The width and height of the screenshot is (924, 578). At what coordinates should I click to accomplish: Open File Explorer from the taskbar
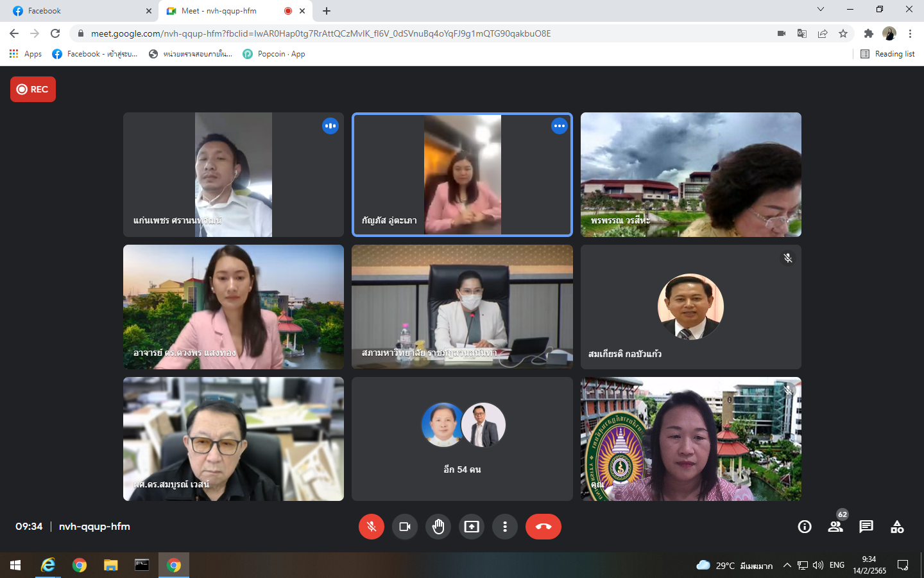(111, 565)
